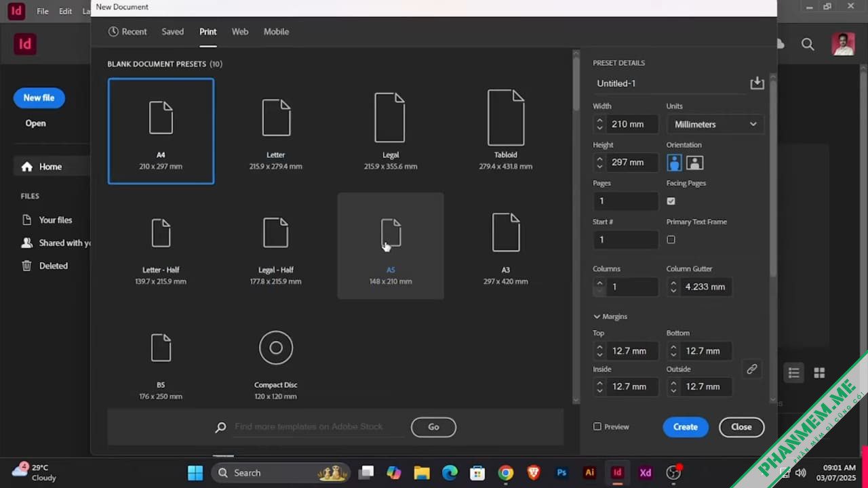
Task: Uncheck the Facing Pages checkbox
Action: point(671,201)
